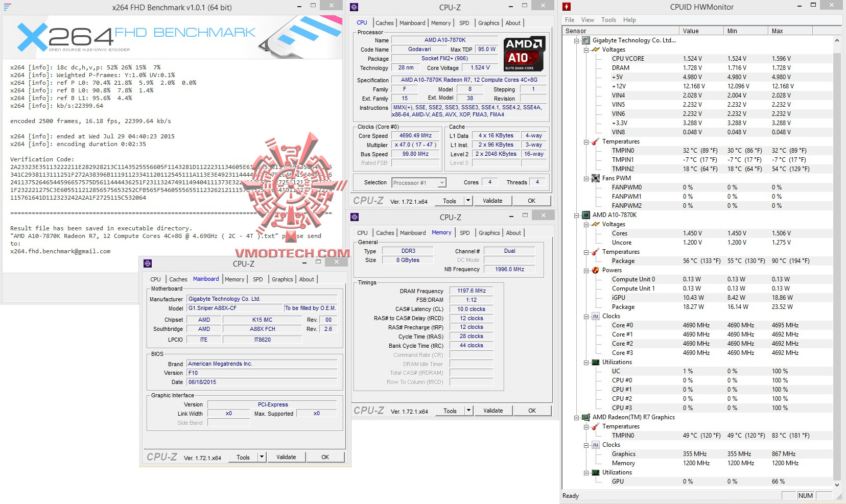Viewport: 846px width, 504px height.
Task: Open the Tools dropdown arrow in the CPU-Z CPU window
Action: [x=468, y=201]
